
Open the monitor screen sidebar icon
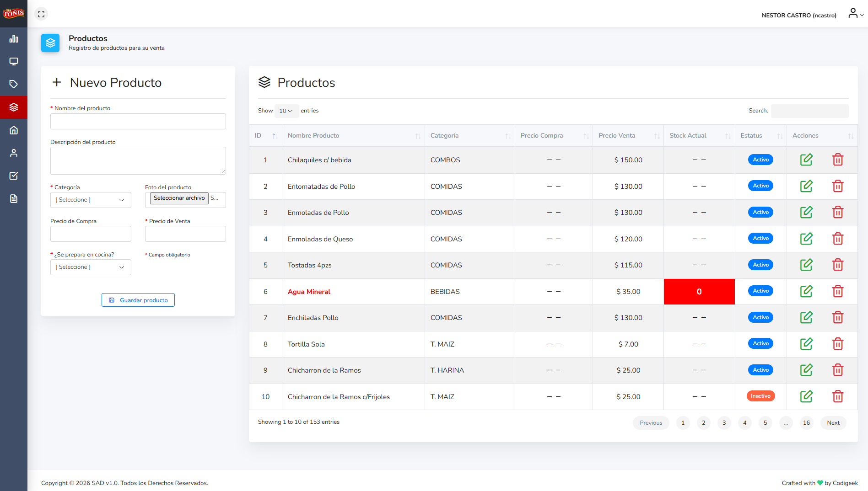coord(14,62)
